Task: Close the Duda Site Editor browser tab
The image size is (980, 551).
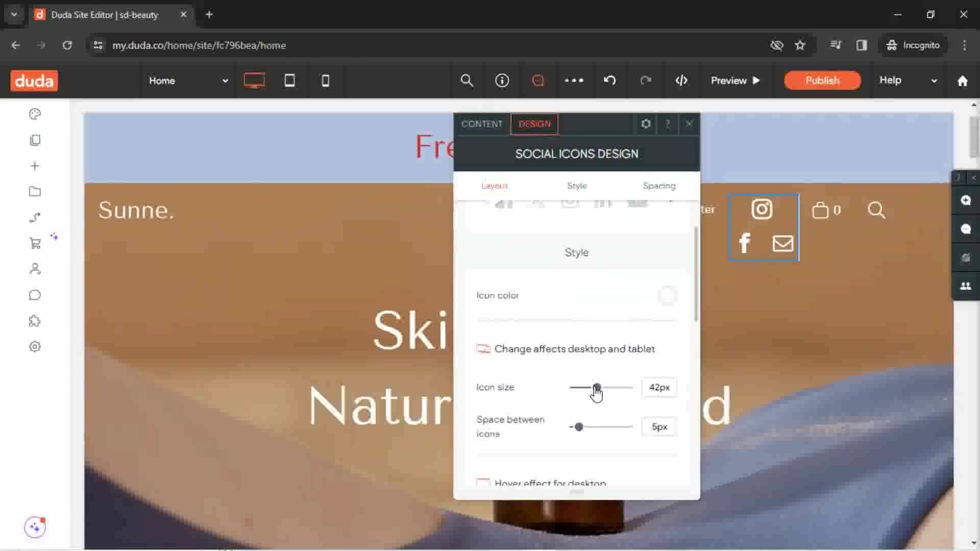Action: point(183,14)
